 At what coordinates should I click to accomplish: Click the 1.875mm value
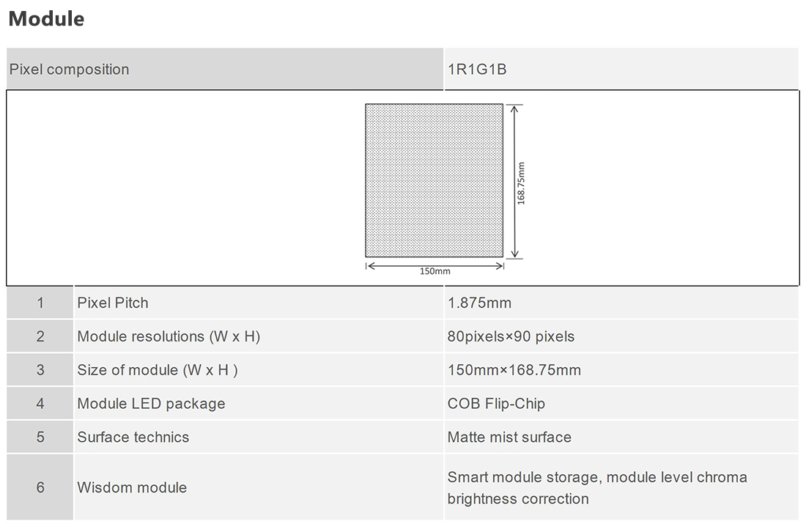point(480,303)
